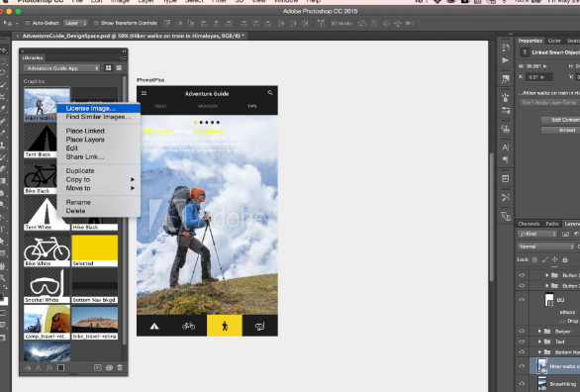This screenshot has height=392, width=580.
Task: Add layer style fx to library
Action: [49, 367]
